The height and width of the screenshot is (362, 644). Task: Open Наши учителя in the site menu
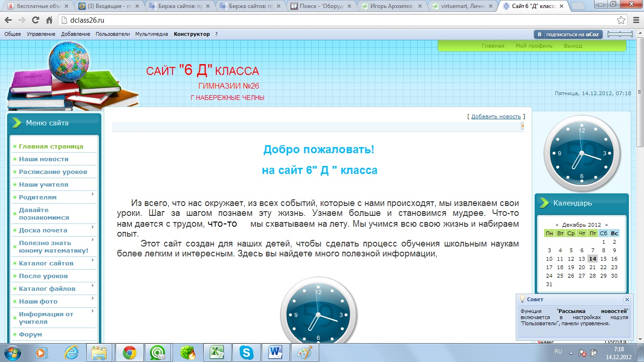click(x=43, y=184)
